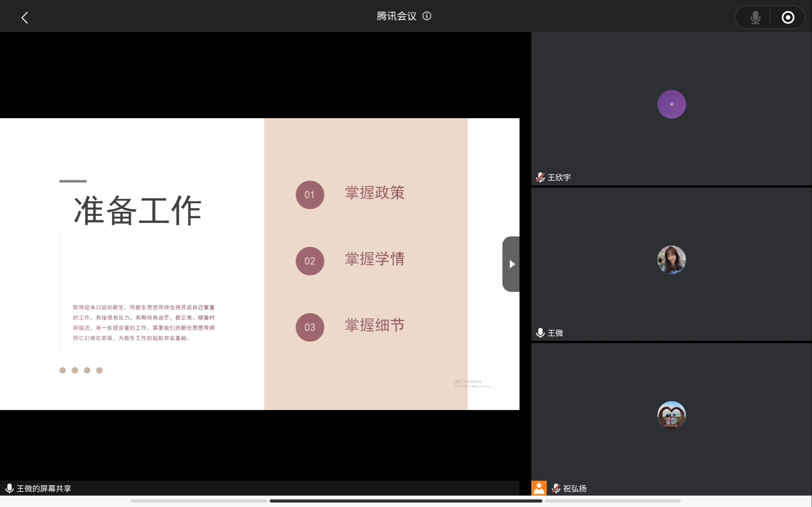Go back using the top-left arrow
The image size is (812, 507).
[25, 18]
